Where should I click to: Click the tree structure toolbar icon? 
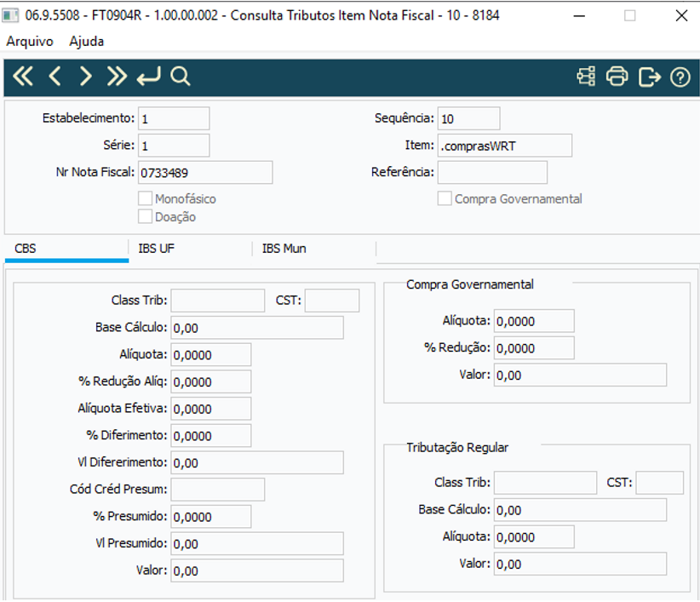pyautogui.click(x=586, y=77)
